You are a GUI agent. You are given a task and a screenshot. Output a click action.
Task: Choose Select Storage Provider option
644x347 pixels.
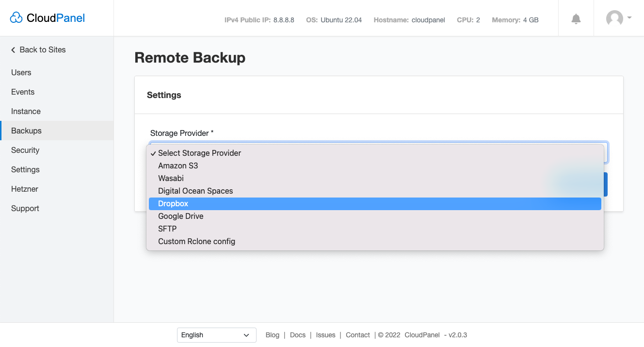(x=375, y=153)
